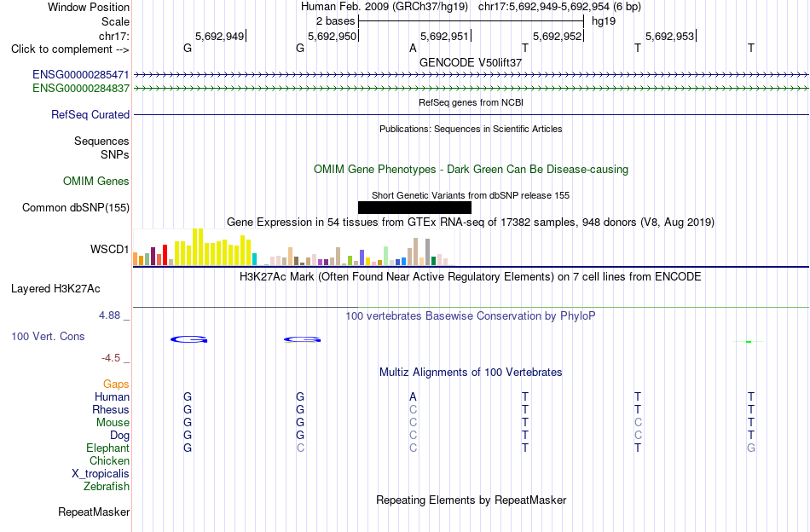Click Short Genetic Variants from dbSNP title
The image size is (810, 532).
(471, 195)
